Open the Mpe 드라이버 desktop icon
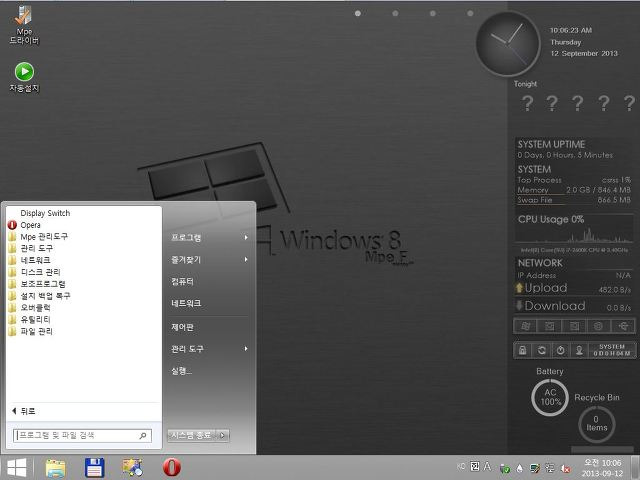Image resolution: width=640 pixels, height=480 pixels. pos(24,24)
